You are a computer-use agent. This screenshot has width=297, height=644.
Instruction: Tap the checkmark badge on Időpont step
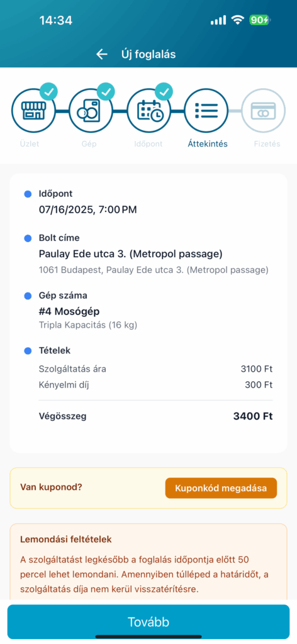164,92
